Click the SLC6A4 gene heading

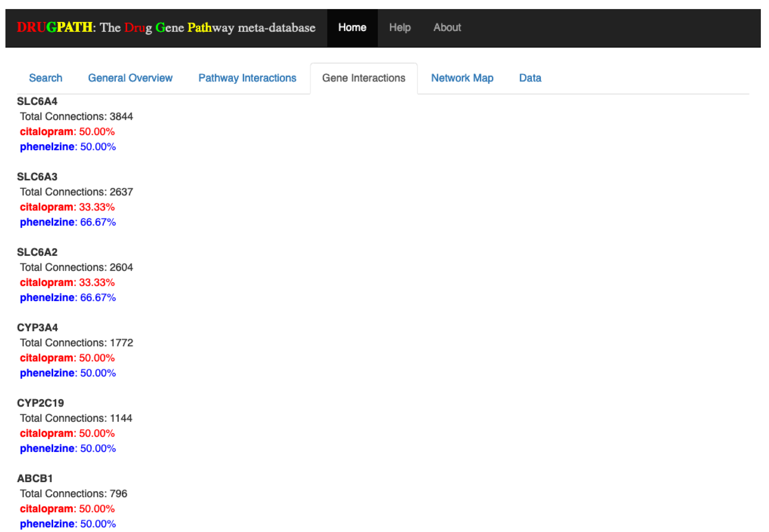click(37, 101)
